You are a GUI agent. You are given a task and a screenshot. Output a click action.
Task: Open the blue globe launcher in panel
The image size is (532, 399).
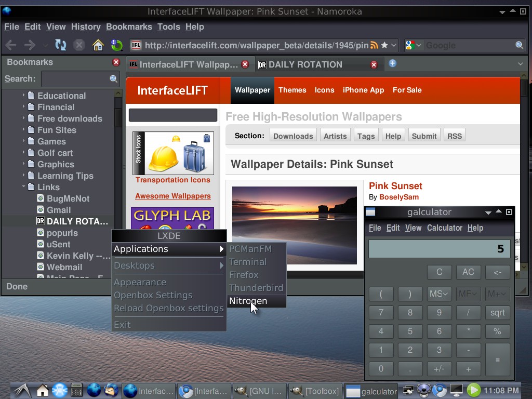94,390
